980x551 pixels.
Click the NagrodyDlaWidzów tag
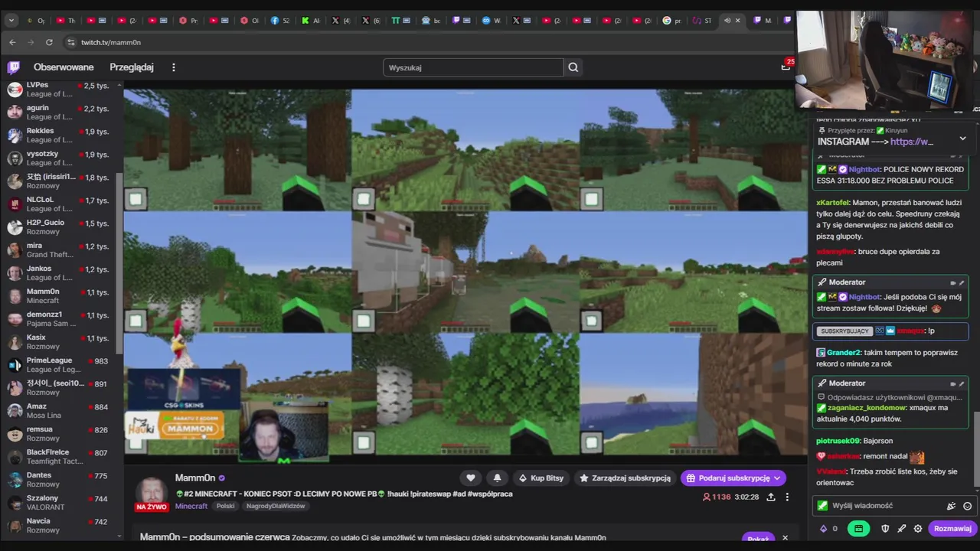(276, 507)
